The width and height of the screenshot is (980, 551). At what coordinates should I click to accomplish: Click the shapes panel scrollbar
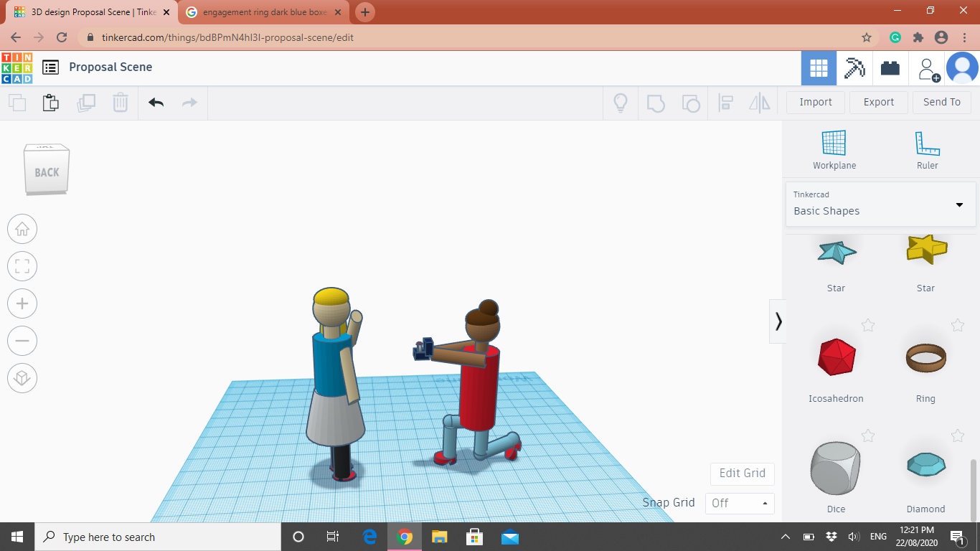tap(974, 490)
